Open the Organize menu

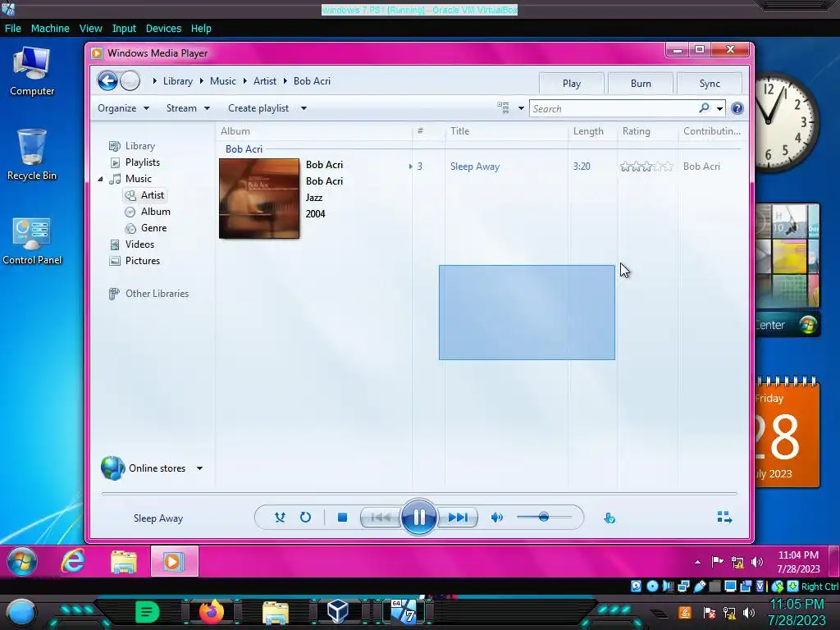pos(123,108)
